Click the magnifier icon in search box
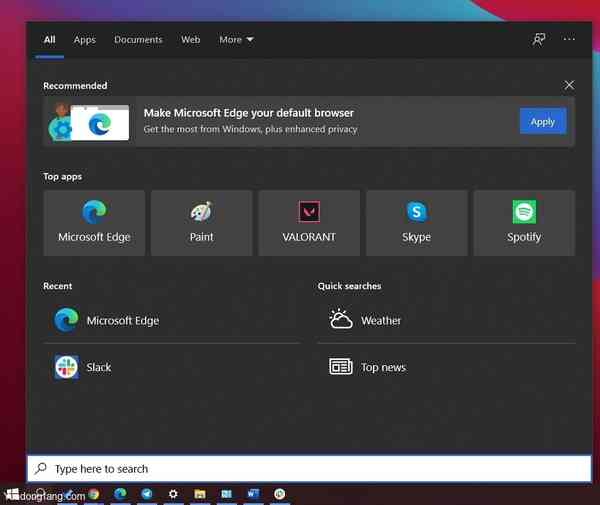The image size is (600, 505). tap(41, 468)
